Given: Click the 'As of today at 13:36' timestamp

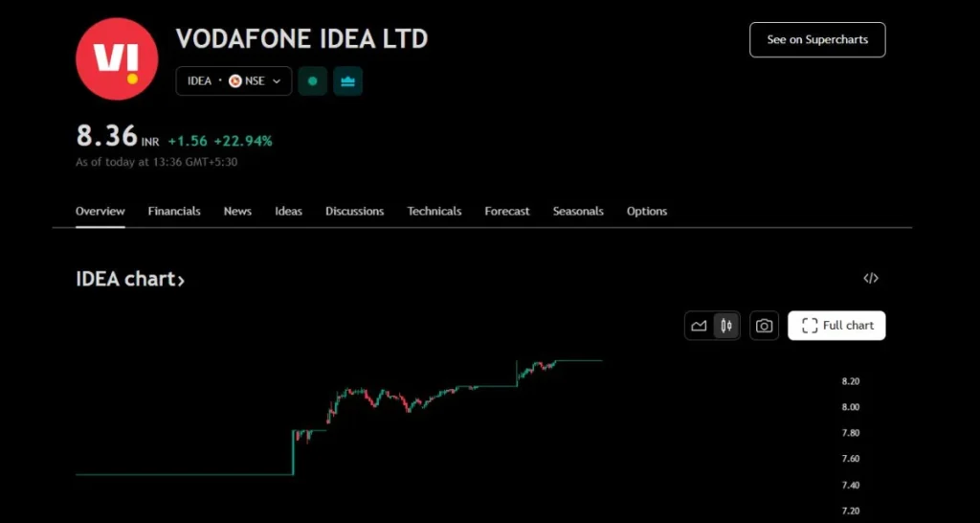Looking at the screenshot, I should (x=156, y=162).
